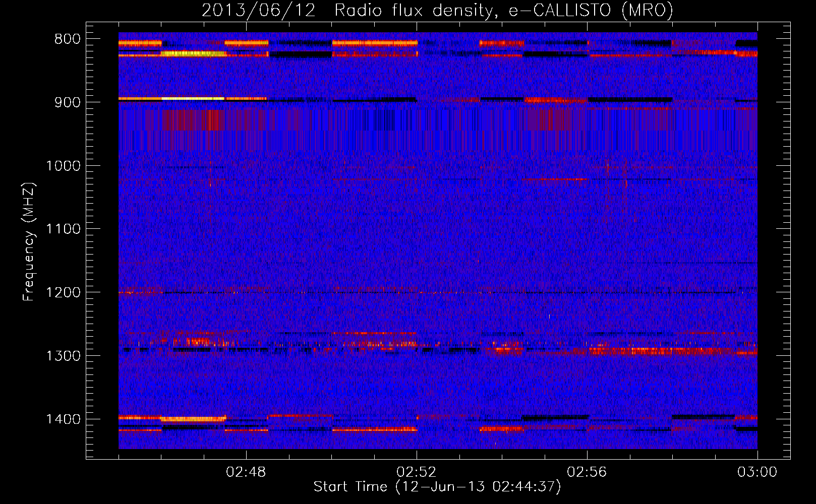Click the 1300 frequency tick label
This screenshot has width=816, height=504.
pos(63,356)
